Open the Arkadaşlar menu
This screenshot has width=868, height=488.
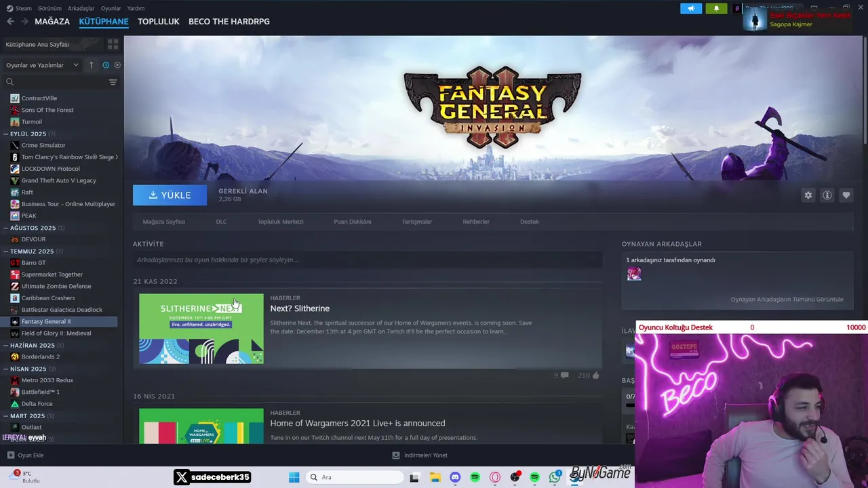81,8
